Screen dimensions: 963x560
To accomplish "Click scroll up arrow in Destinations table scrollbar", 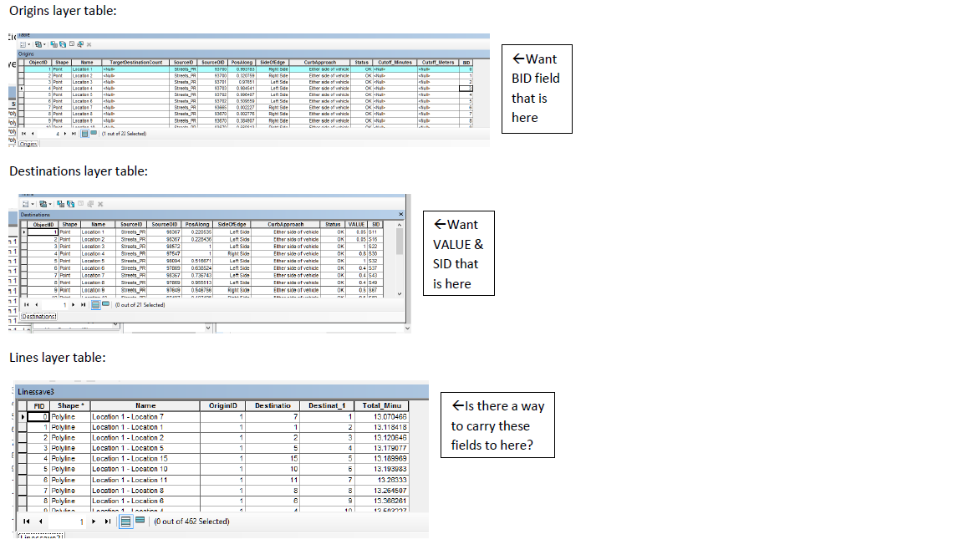I will click(x=400, y=225).
